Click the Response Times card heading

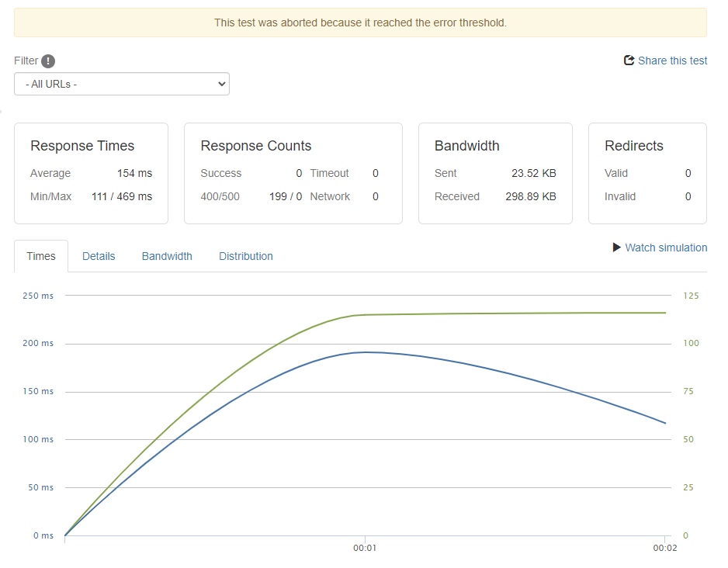(x=82, y=146)
